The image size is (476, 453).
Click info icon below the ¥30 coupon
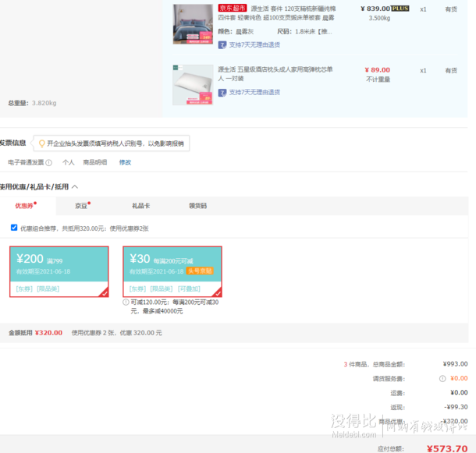(x=126, y=303)
